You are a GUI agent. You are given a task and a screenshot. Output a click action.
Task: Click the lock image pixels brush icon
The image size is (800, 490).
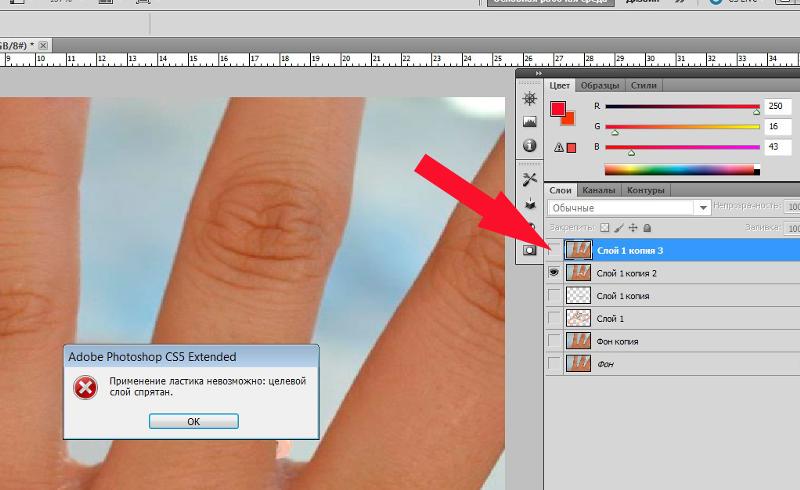619,228
